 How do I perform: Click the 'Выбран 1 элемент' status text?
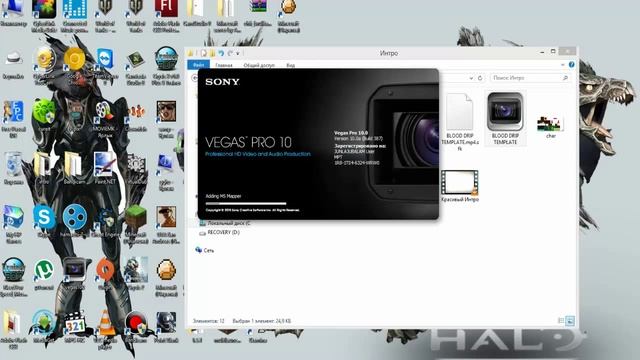pos(262,321)
